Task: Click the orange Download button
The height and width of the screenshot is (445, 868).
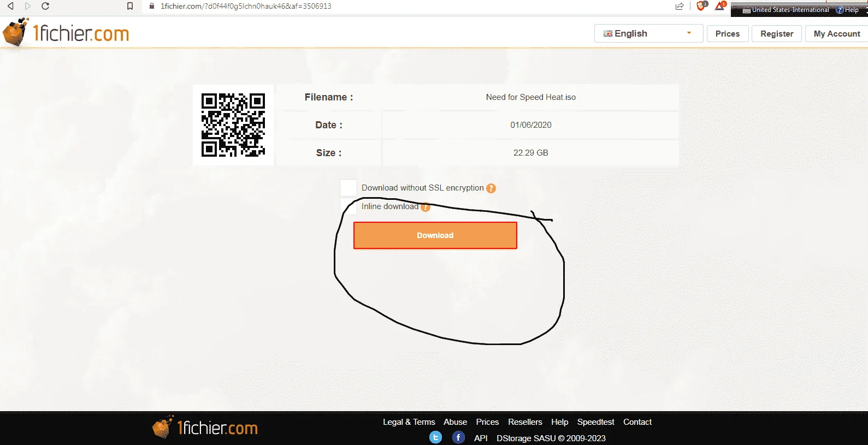Action: pos(435,235)
